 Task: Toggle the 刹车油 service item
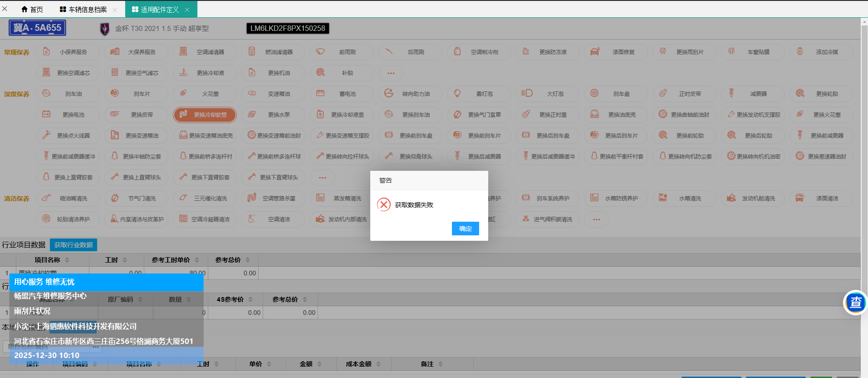pyautogui.click(x=68, y=94)
